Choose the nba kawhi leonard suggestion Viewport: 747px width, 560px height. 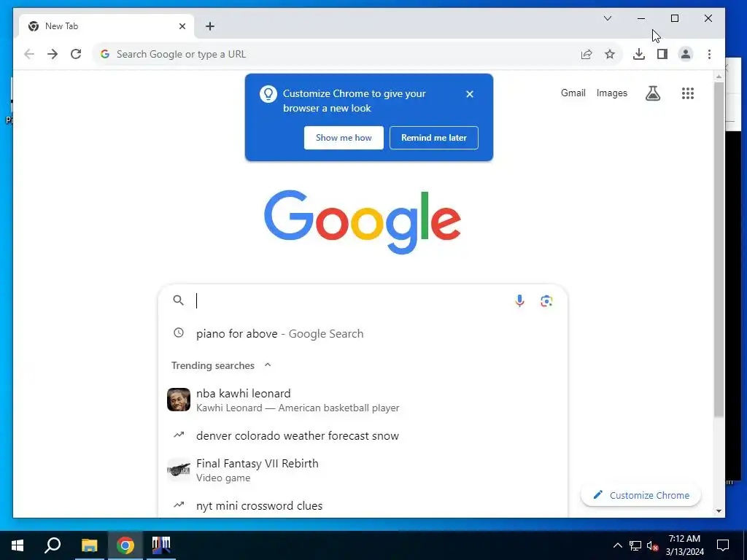363,400
